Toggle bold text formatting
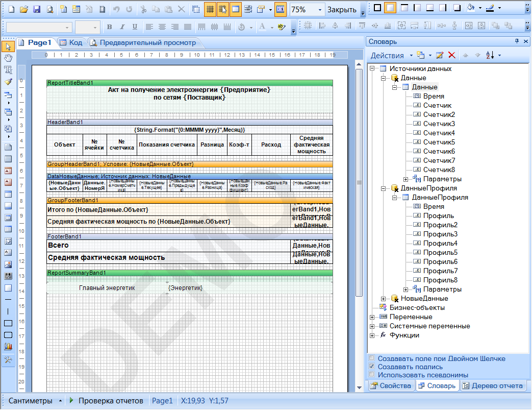532x410 pixels. click(x=109, y=27)
